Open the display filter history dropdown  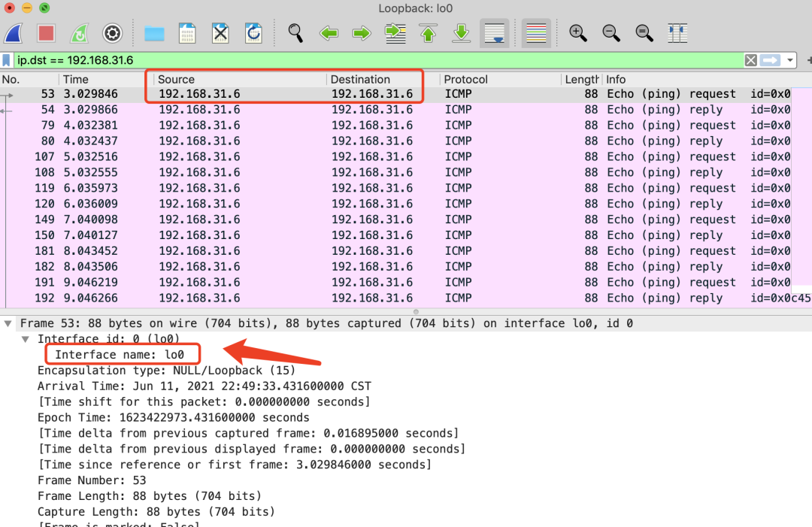pos(790,60)
